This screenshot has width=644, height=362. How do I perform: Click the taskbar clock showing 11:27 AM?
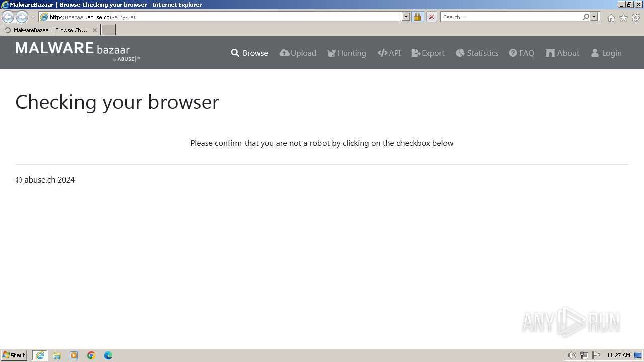pyautogui.click(x=618, y=355)
